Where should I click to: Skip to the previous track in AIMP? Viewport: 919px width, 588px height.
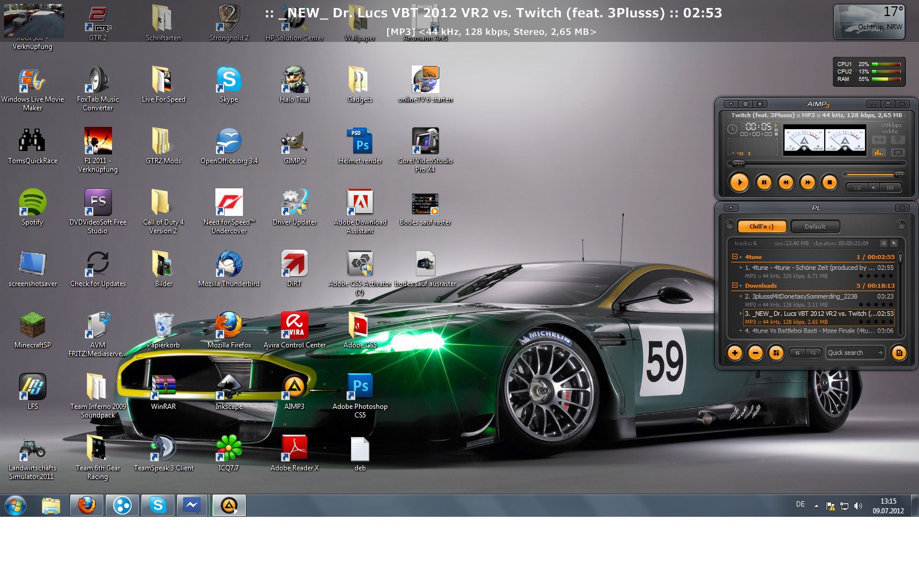pos(786,183)
